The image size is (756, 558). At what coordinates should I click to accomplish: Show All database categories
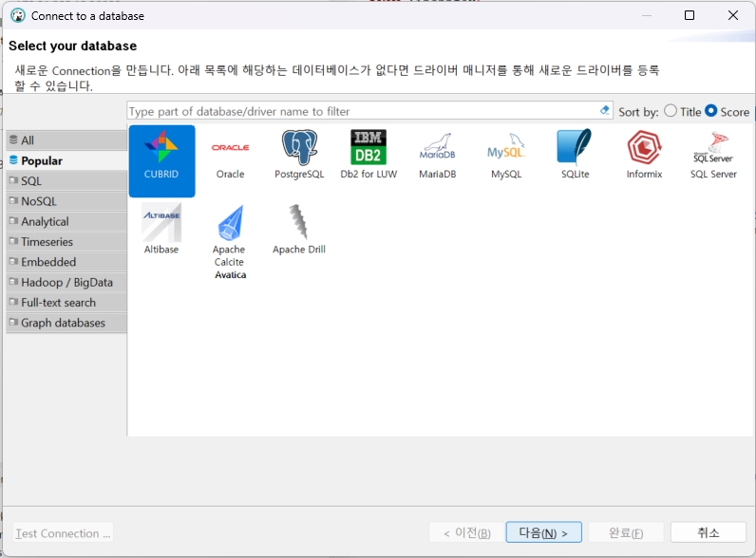coord(66,140)
